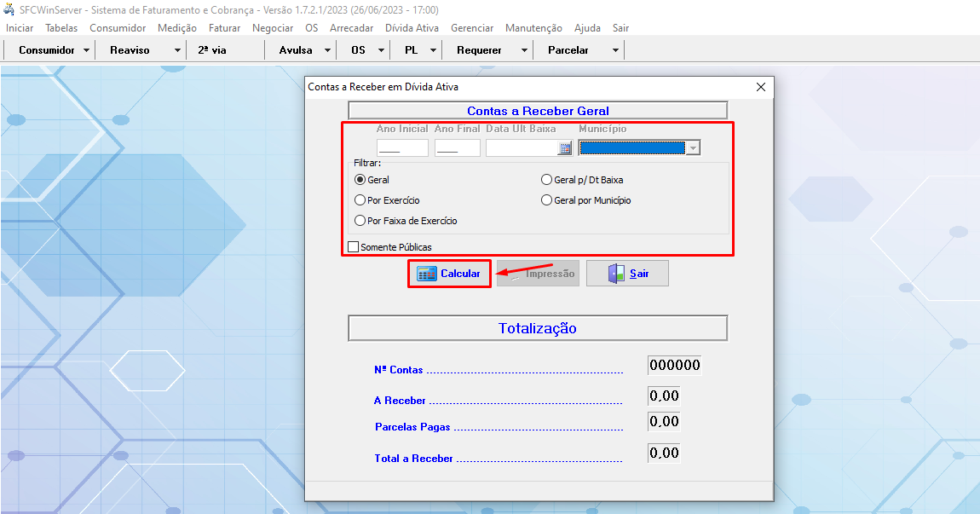Screen dimensions: 980x514
Task: Click the Ano Inicial input field
Action: (x=402, y=148)
